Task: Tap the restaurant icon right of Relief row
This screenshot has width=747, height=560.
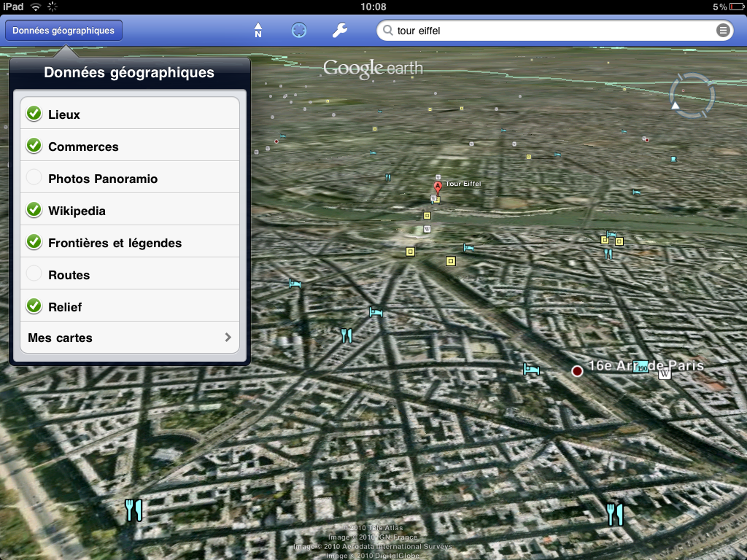Action: click(x=347, y=335)
